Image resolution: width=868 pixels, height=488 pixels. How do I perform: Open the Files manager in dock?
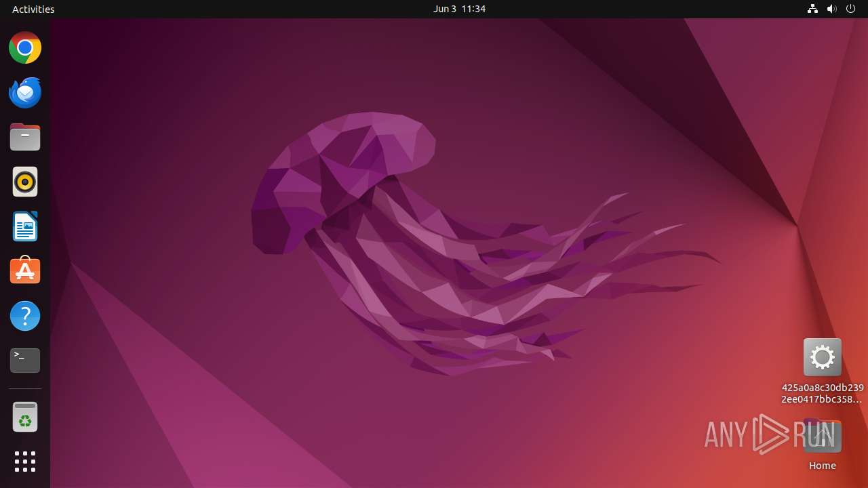(25, 138)
